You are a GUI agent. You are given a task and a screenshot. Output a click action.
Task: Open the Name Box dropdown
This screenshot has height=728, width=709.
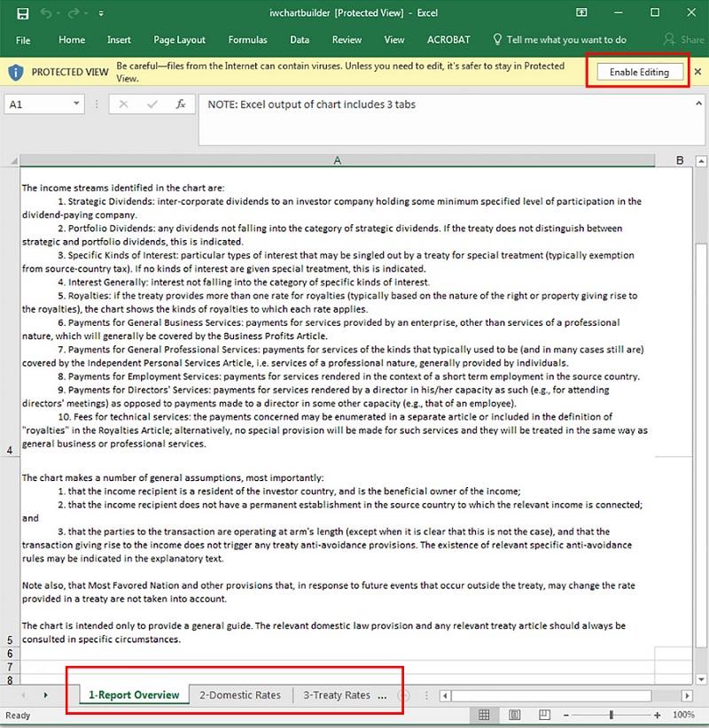coord(77,105)
